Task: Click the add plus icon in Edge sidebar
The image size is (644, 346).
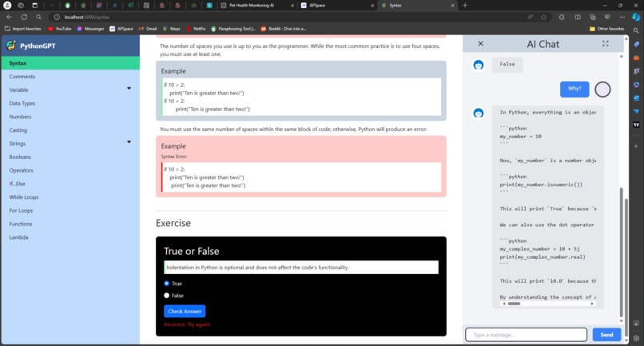Action: point(636,146)
